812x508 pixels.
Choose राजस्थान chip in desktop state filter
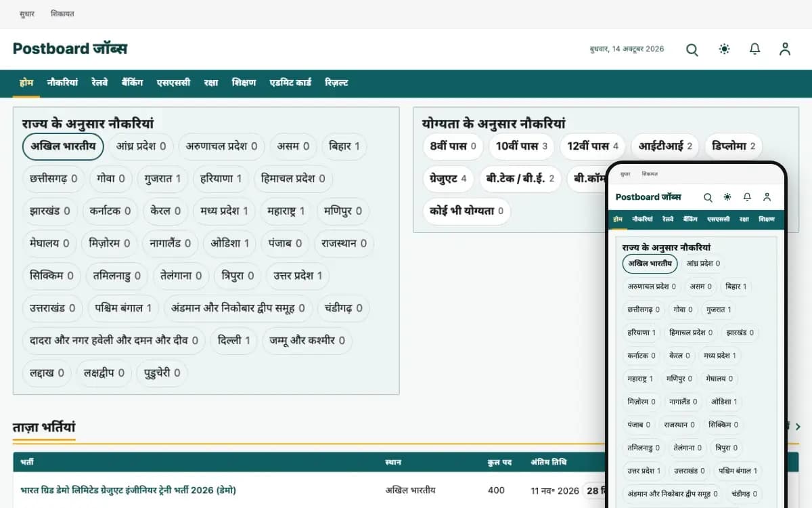point(344,243)
